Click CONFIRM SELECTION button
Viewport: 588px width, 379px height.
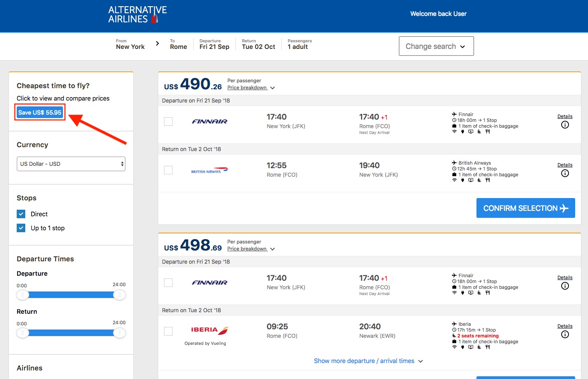[526, 208]
